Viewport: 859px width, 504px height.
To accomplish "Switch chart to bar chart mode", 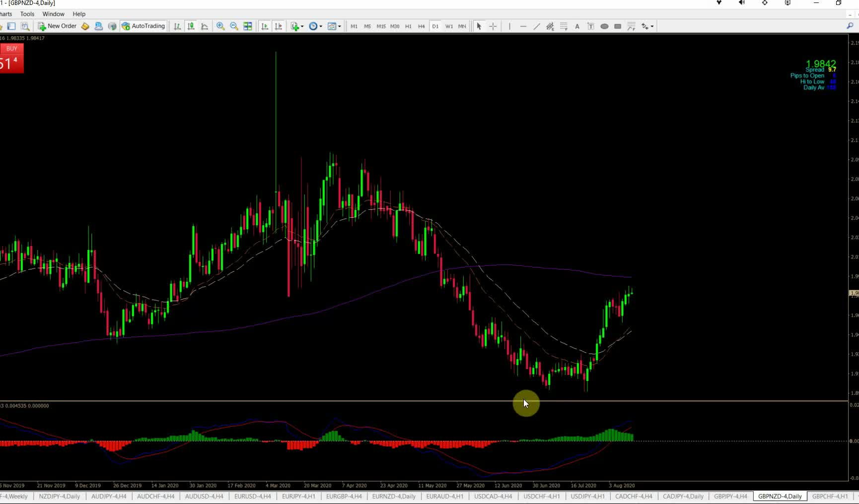I will tap(177, 26).
